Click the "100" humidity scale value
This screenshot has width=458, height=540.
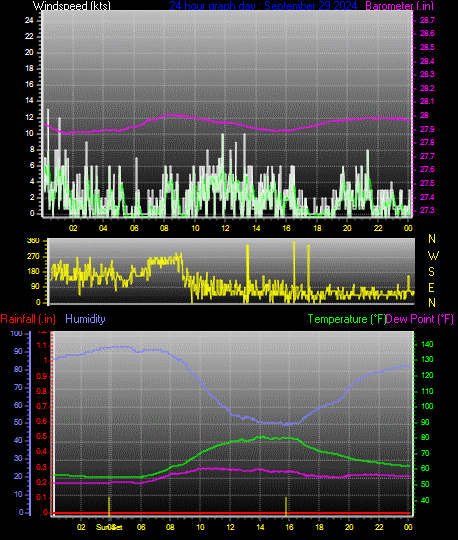tap(16, 333)
